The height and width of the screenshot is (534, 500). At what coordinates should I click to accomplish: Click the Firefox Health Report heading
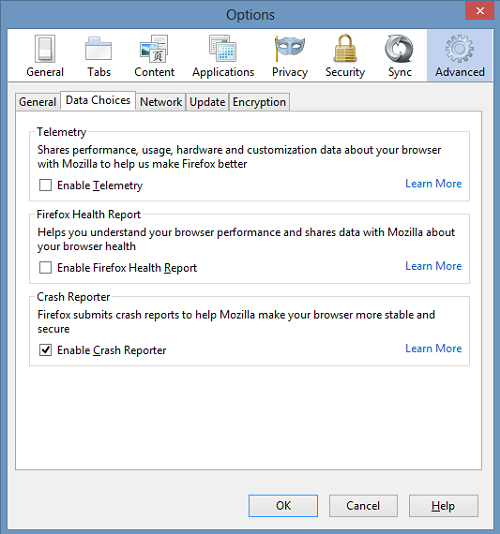[89, 214]
